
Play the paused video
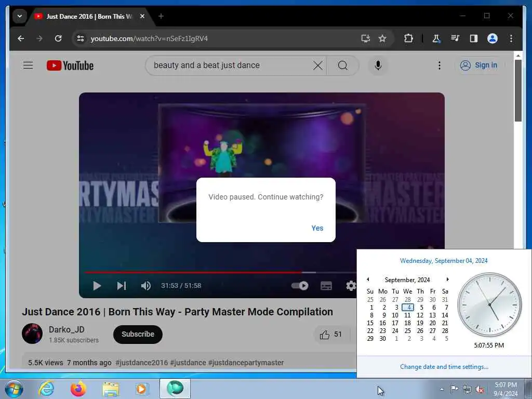97,286
